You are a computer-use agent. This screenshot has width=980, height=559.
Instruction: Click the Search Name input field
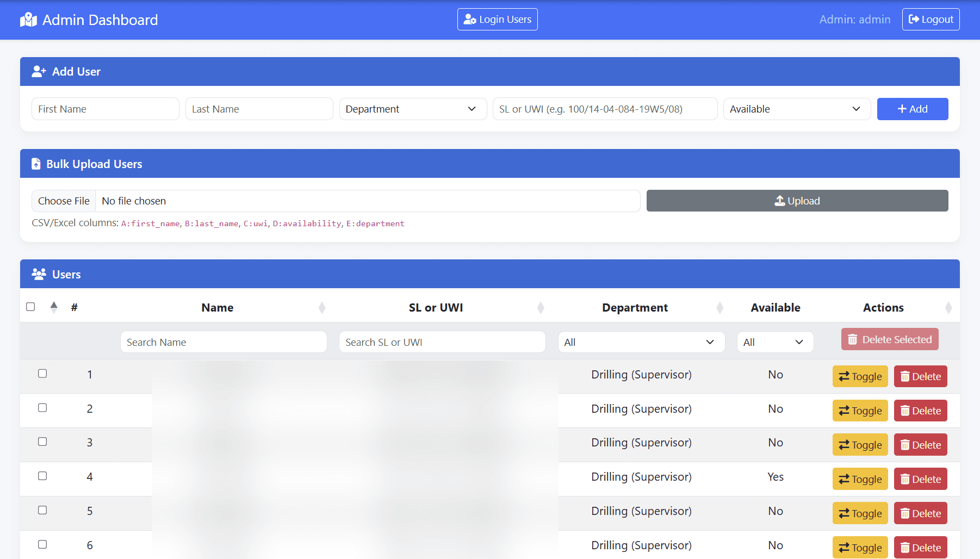point(224,341)
